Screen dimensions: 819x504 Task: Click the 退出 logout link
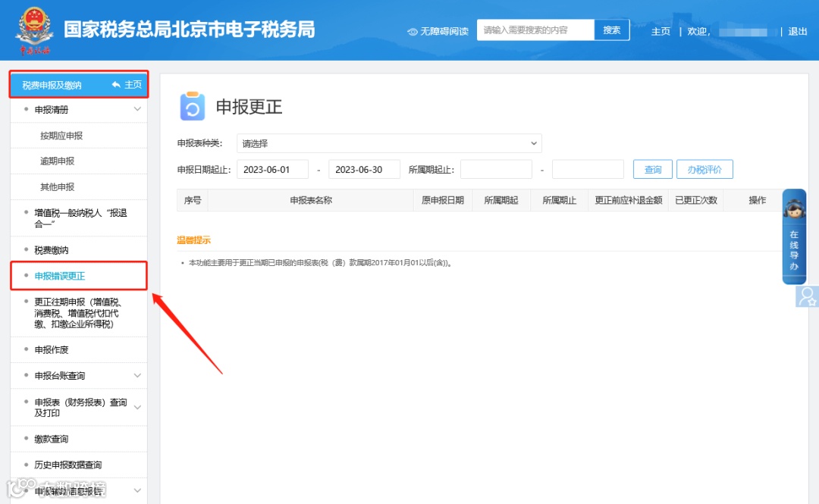click(x=797, y=31)
